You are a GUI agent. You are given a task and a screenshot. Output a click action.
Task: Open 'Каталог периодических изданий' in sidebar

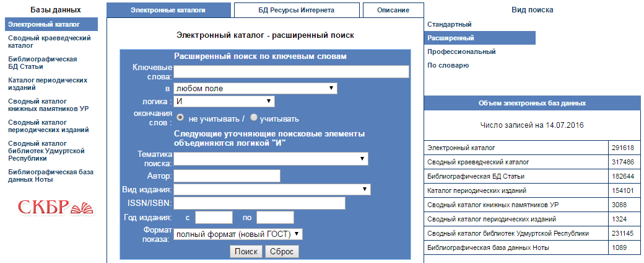(48, 84)
